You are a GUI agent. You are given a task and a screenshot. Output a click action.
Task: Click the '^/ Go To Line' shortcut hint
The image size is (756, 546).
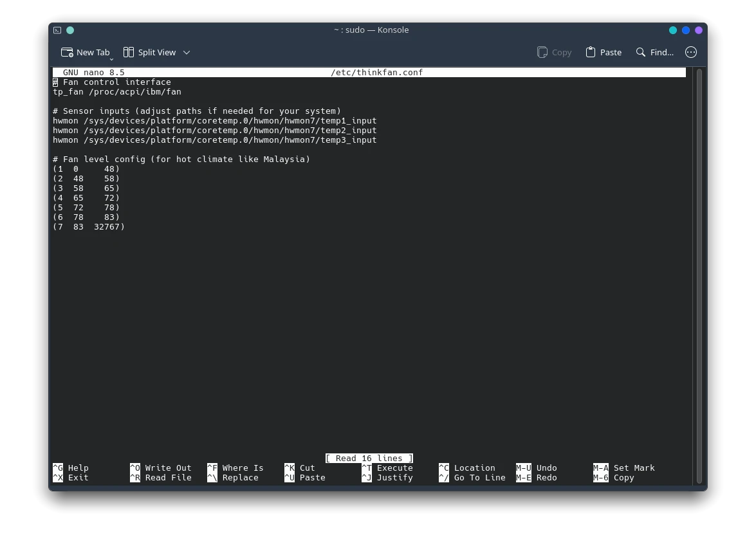point(472,478)
